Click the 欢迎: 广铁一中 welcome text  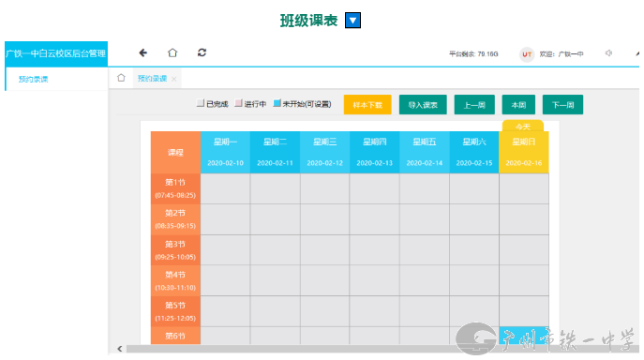pos(562,53)
